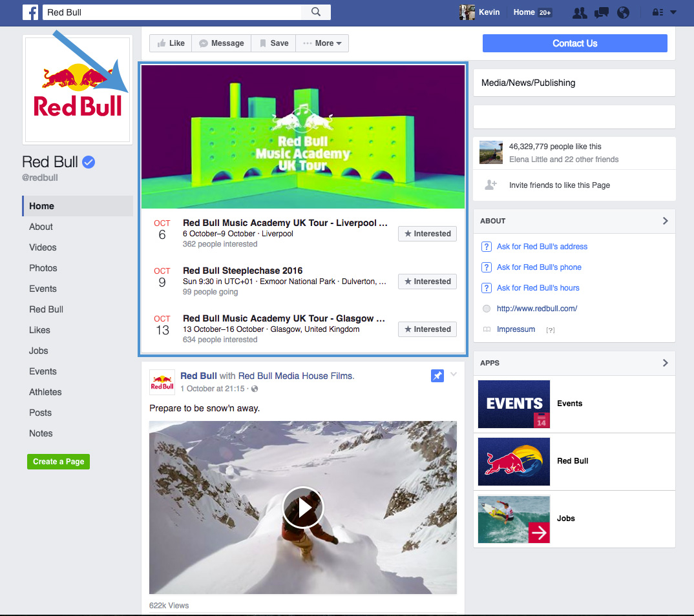The width and height of the screenshot is (694, 616).
Task: Click Ask for Red Bull's hours link
Action: pyautogui.click(x=538, y=289)
